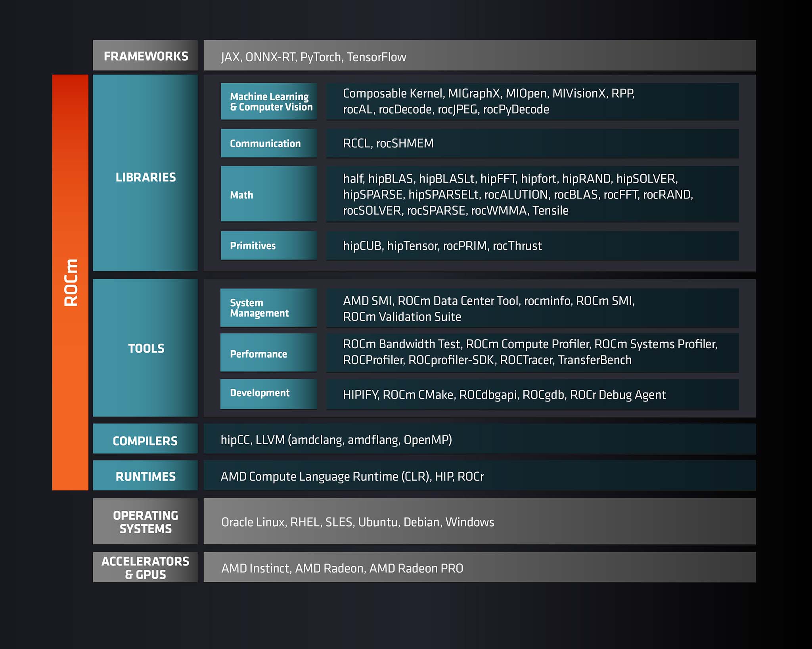Click the COMPILERS category label

coord(146,439)
